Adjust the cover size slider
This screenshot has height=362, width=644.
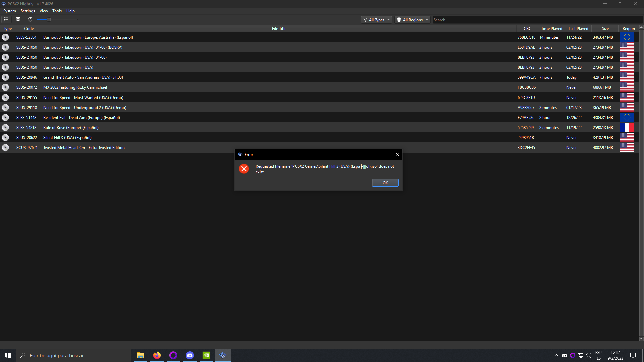pyautogui.click(x=49, y=19)
